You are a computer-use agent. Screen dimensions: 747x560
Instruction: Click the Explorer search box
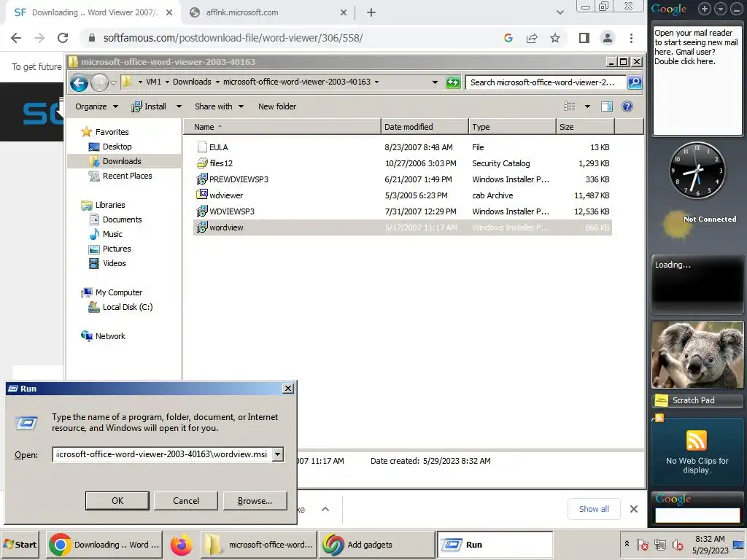click(x=546, y=82)
